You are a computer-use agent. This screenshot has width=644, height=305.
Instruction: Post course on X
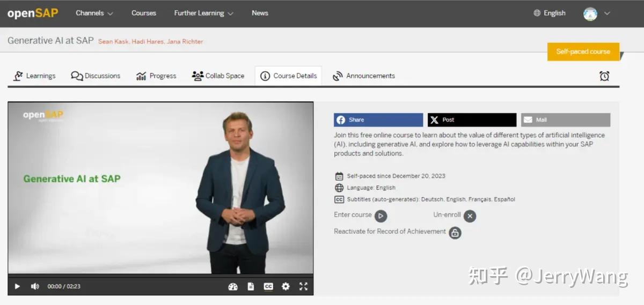tap(472, 120)
